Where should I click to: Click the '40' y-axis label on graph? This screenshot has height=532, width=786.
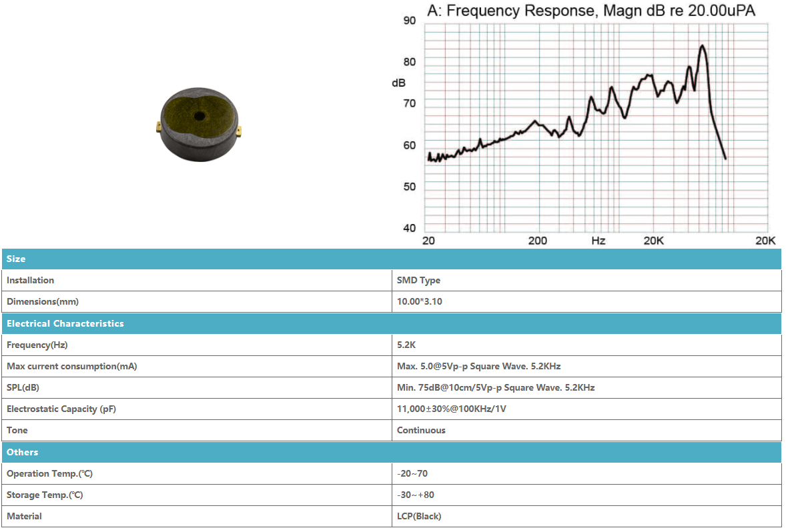(410, 229)
